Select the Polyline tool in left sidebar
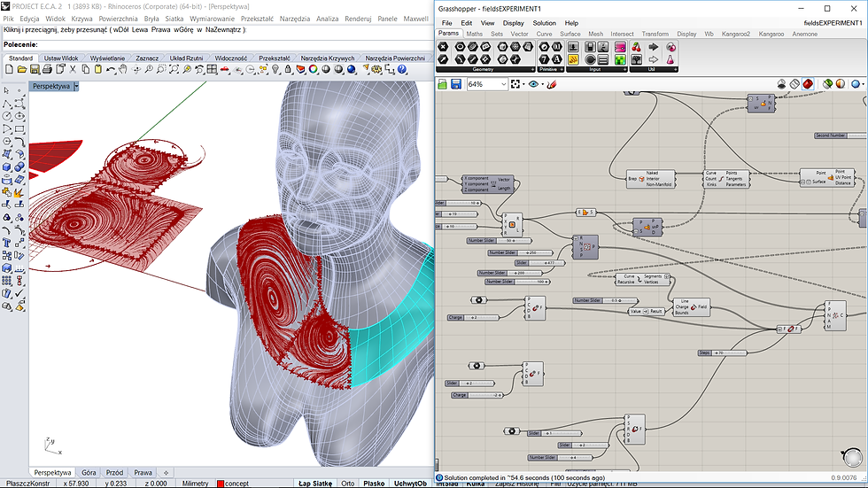 7,104
